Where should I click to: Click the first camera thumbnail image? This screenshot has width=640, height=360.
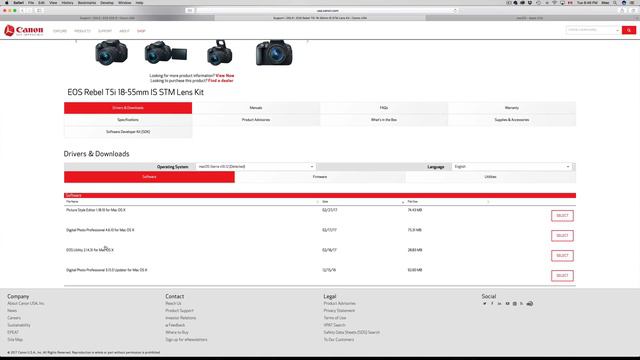(111, 53)
